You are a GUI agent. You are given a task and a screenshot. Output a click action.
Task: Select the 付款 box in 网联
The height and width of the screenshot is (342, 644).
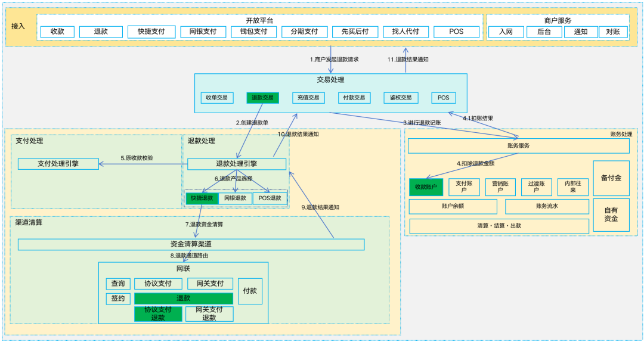tap(250, 291)
